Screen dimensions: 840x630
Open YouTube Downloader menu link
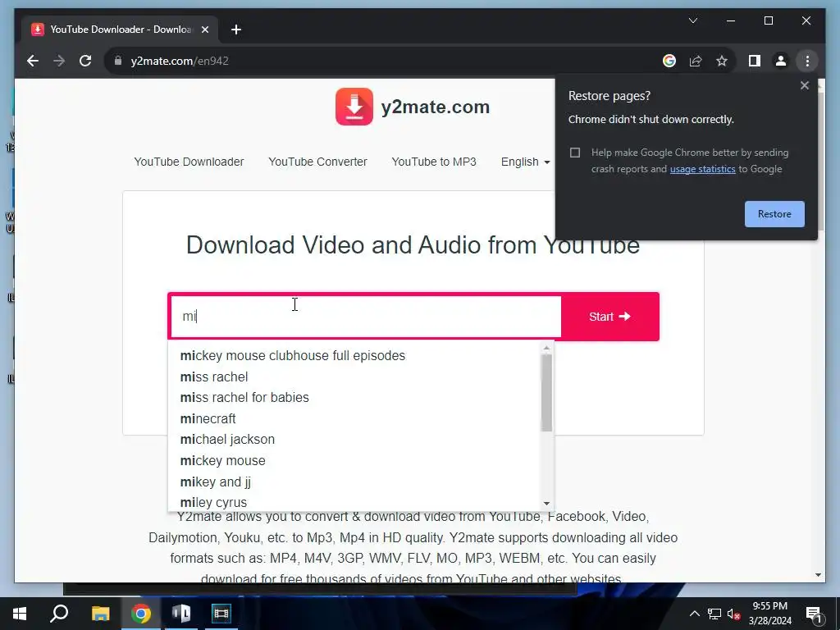[x=189, y=162]
